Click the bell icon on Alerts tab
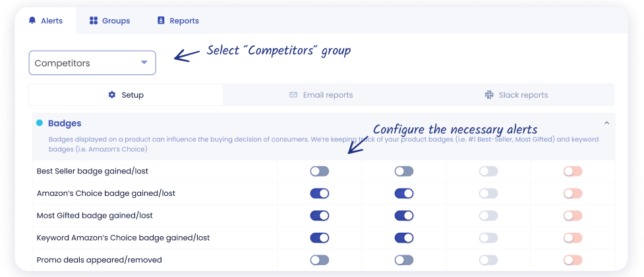The image size is (644, 277). tap(32, 21)
